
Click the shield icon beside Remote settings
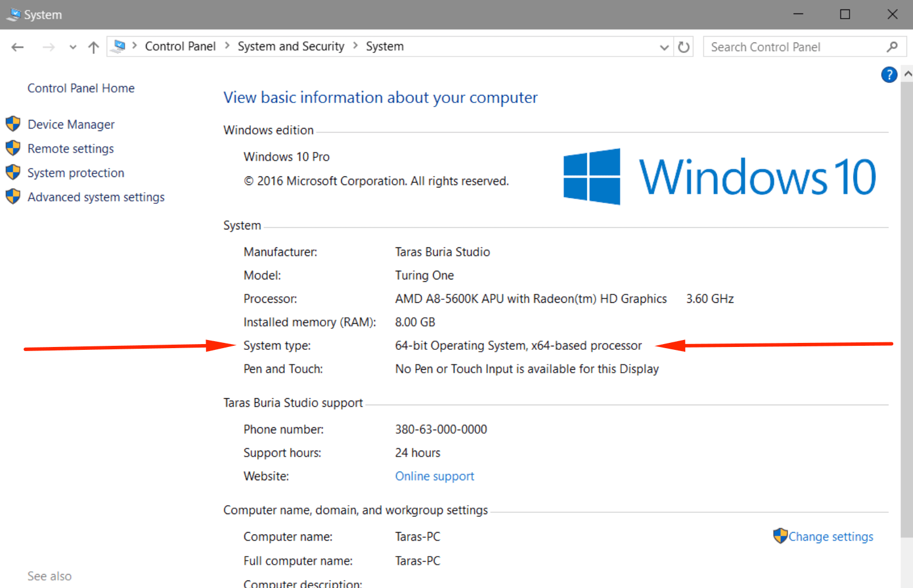point(13,148)
